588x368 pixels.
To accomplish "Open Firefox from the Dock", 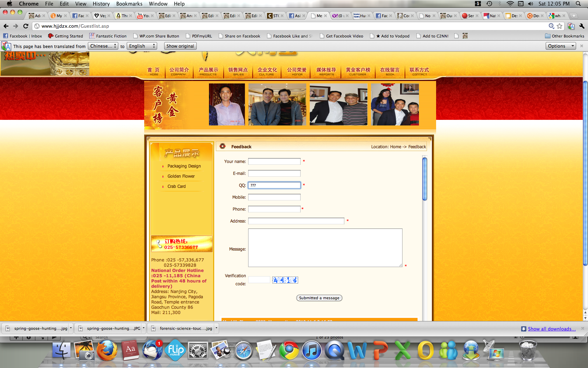I will [x=107, y=350].
